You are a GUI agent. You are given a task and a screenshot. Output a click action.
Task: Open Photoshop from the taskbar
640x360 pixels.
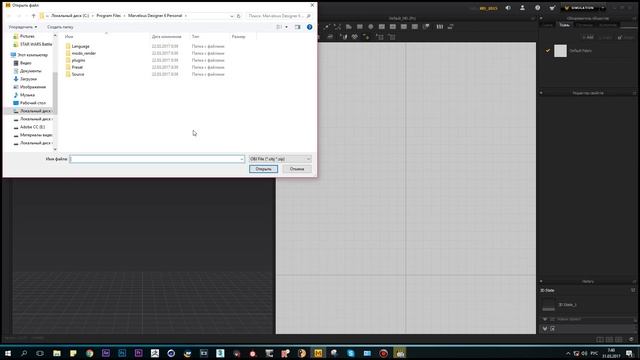(x=122, y=353)
